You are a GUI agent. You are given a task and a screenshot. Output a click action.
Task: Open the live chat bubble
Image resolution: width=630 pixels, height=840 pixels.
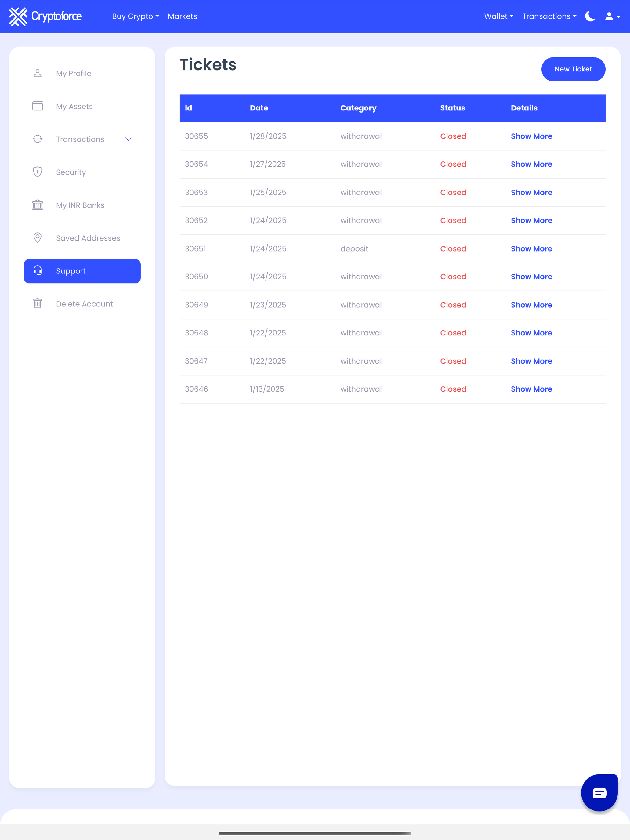pos(599,792)
